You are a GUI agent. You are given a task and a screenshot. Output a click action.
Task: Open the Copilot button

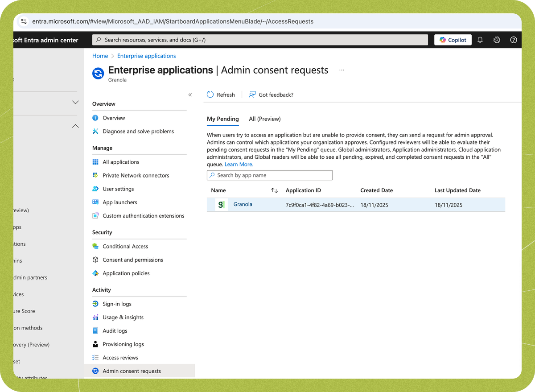tap(453, 40)
